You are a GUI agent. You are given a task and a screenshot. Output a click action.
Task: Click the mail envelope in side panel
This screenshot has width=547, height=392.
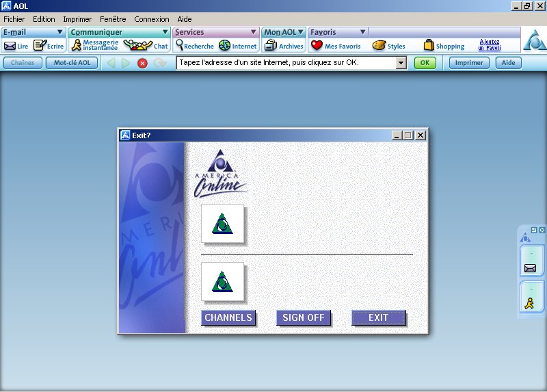pyautogui.click(x=530, y=268)
